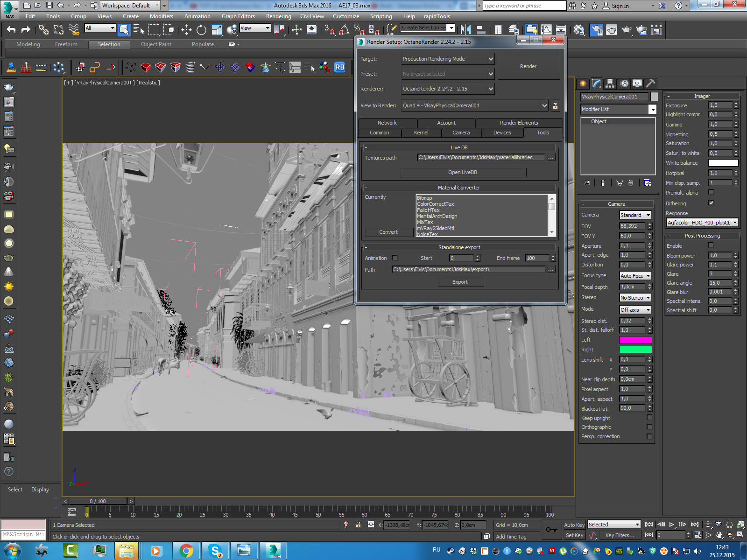747x560 pixels.
Task: Tick the Keep upright checkbox
Action: (649, 418)
